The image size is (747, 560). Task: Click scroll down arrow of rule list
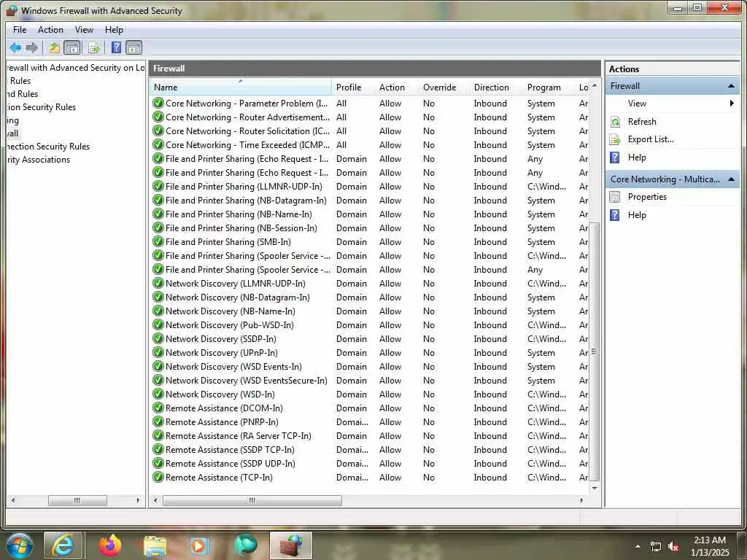[594, 488]
